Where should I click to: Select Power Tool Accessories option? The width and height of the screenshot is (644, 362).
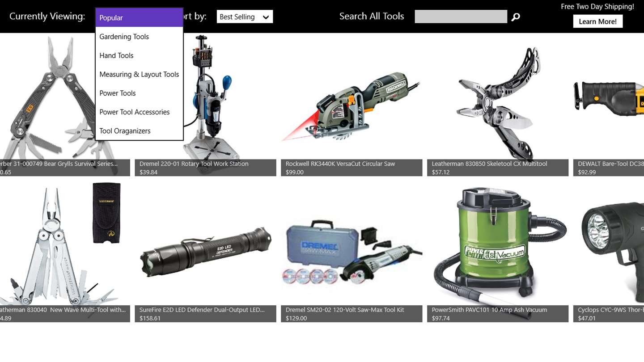pyautogui.click(x=139, y=112)
